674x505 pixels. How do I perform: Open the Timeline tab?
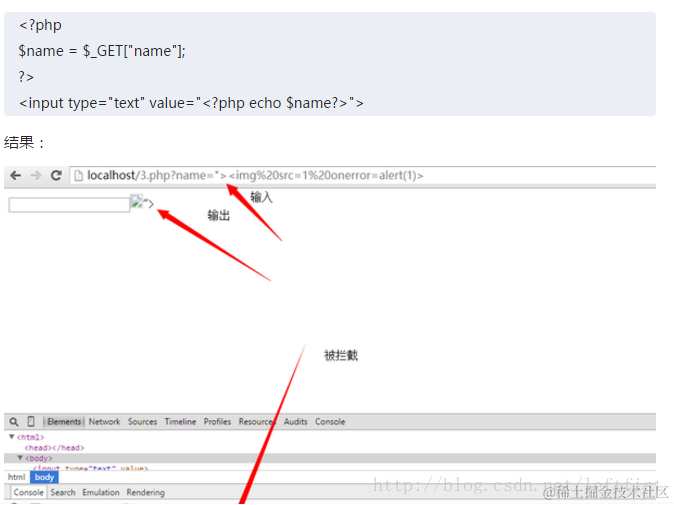[x=180, y=422]
